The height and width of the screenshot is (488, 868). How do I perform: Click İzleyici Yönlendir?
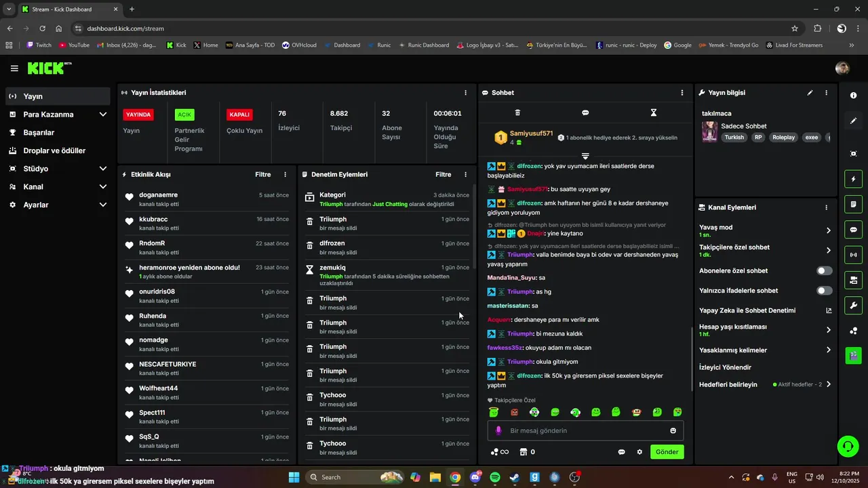point(725,367)
